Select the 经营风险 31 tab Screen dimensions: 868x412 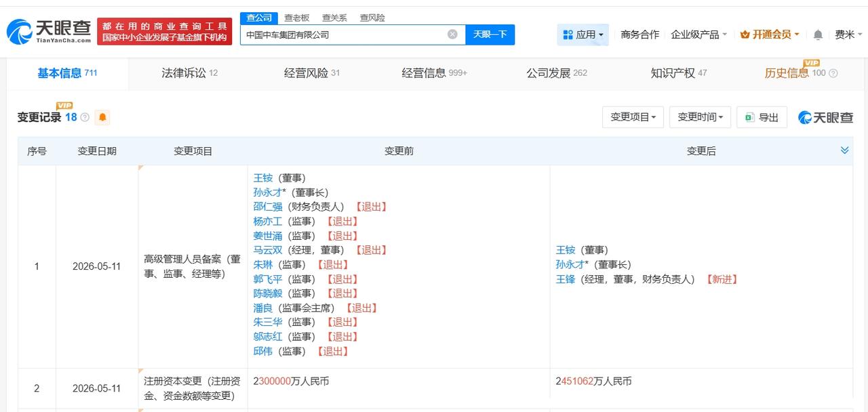tap(312, 73)
